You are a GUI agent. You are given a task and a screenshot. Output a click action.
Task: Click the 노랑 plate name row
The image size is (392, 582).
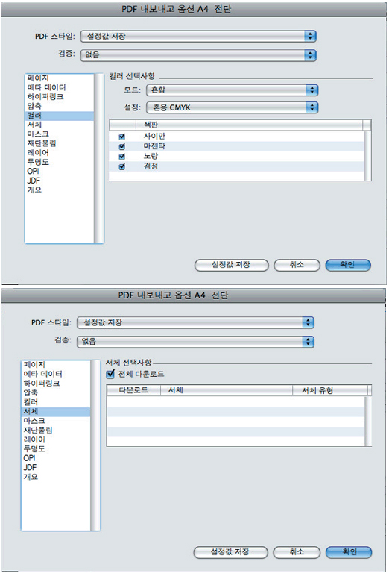click(x=236, y=156)
